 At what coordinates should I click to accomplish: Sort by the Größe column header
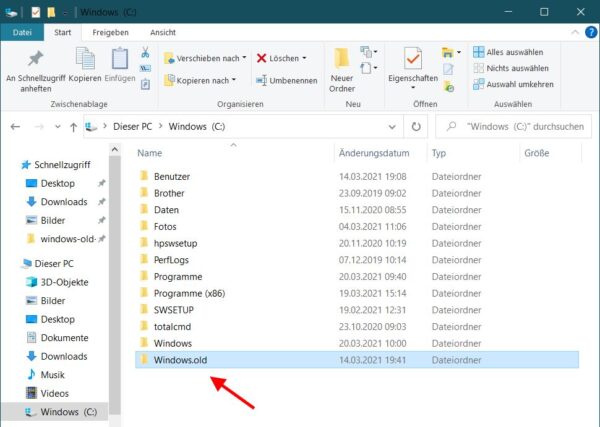point(536,153)
